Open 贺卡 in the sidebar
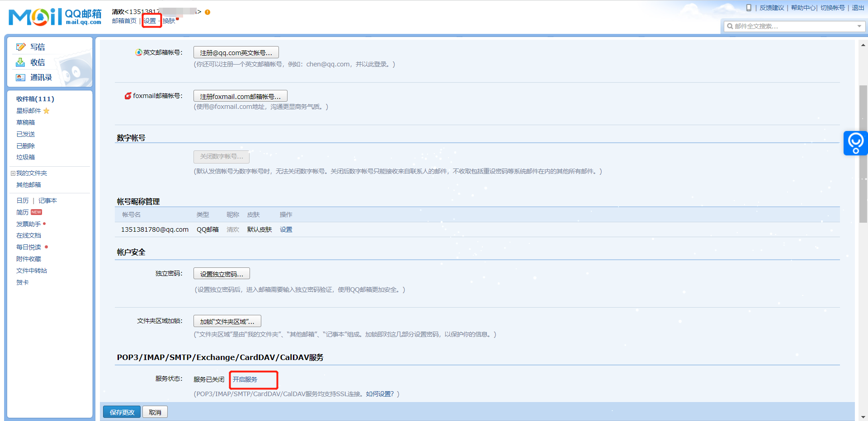The width and height of the screenshot is (868, 421). (x=23, y=282)
